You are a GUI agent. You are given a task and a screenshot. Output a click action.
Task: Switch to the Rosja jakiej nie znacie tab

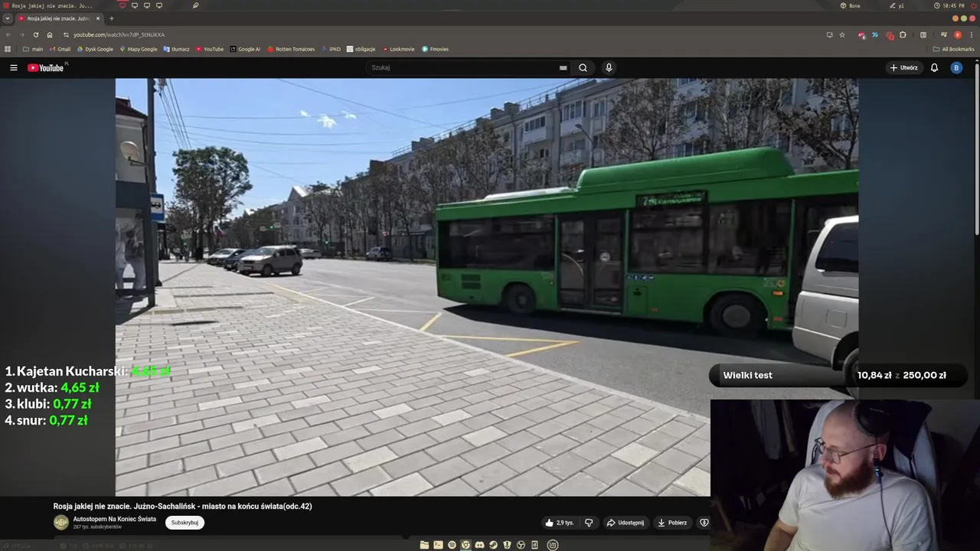coord(58,18)
